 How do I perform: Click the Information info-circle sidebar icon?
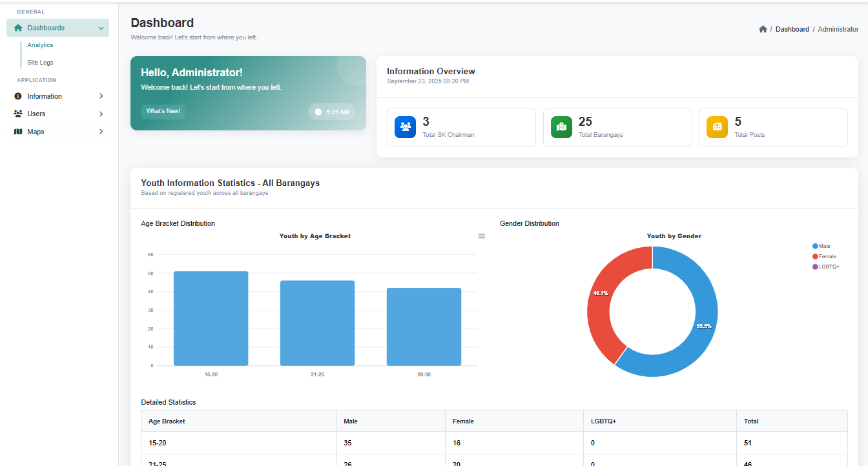pyautogui.click(x=18, y=96)
